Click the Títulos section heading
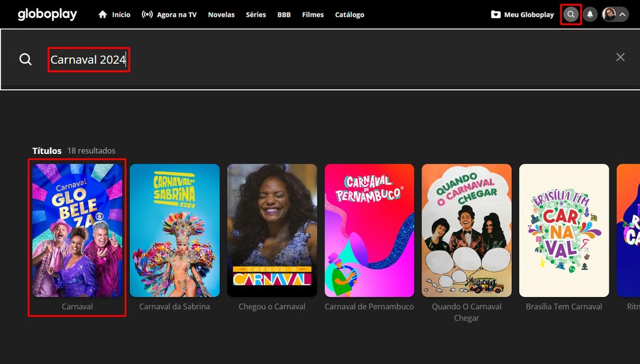This screenshot has width=640, height=364. click(47, 151)
